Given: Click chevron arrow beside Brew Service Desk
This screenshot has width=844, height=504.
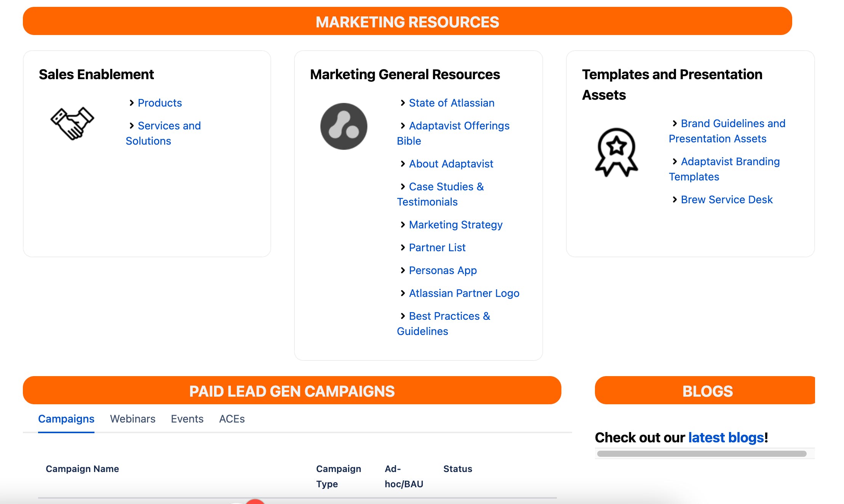Looking at the screenshot, I should pyautogui.click(x=675, y=199).
